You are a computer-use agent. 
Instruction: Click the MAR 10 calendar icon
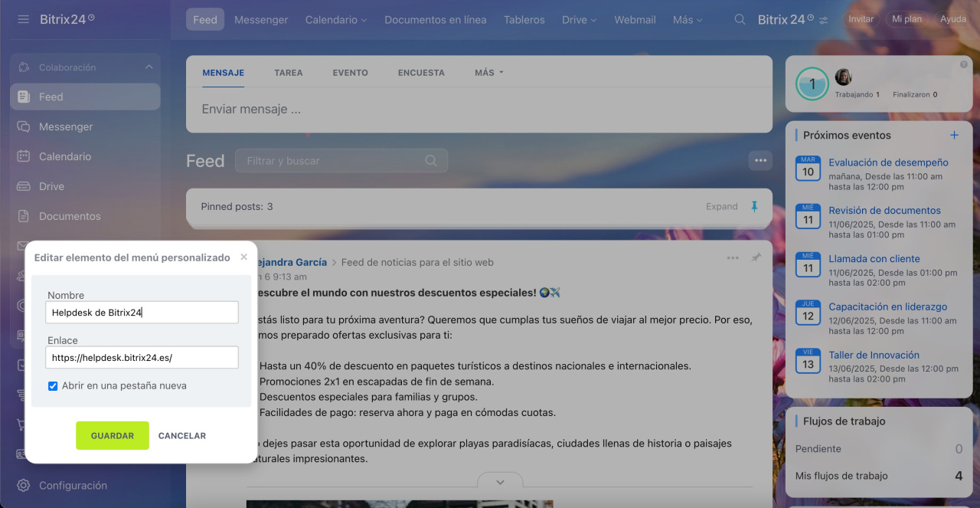click(808, 169)
